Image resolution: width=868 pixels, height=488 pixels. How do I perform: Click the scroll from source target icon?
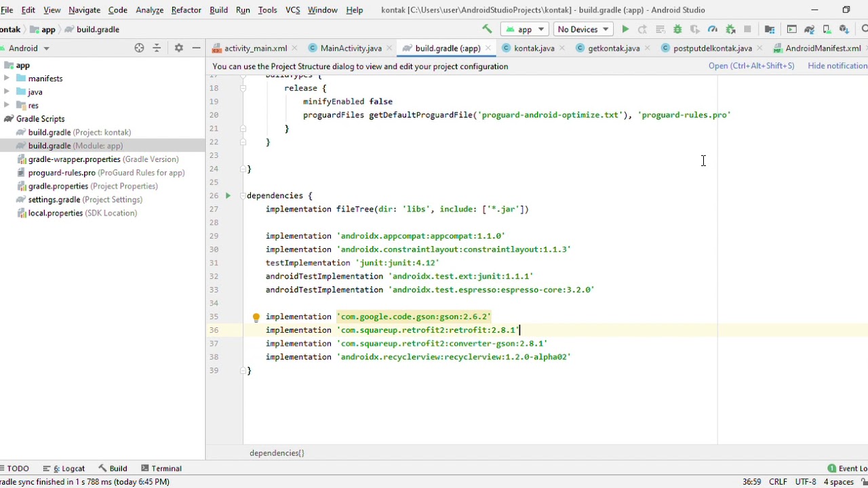(139, 47)
